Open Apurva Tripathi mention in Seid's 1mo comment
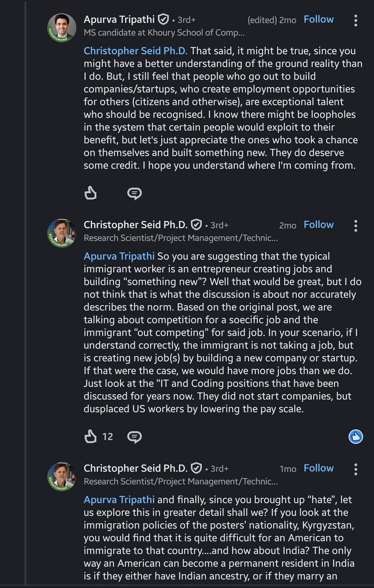This screenshot has height=588, width=374. [119, 500]
